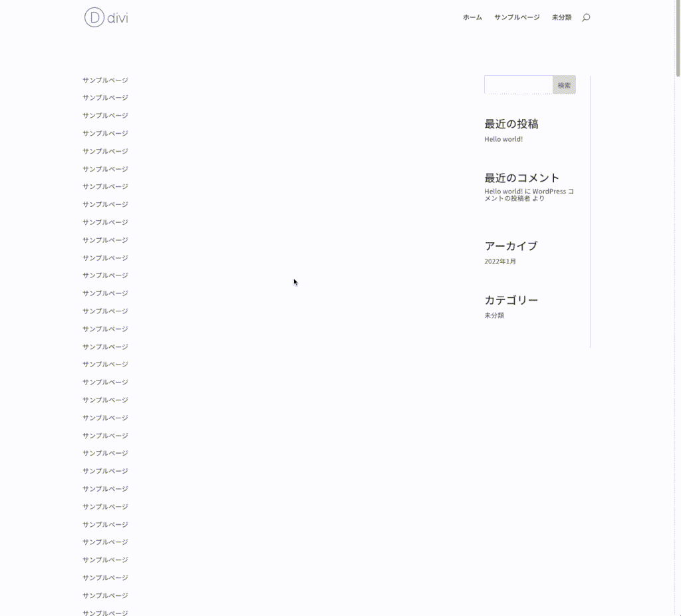Viewport: 681px width, 616px height.
Task: Select the 未分類 category under カテゴリー
Action: 494,315
